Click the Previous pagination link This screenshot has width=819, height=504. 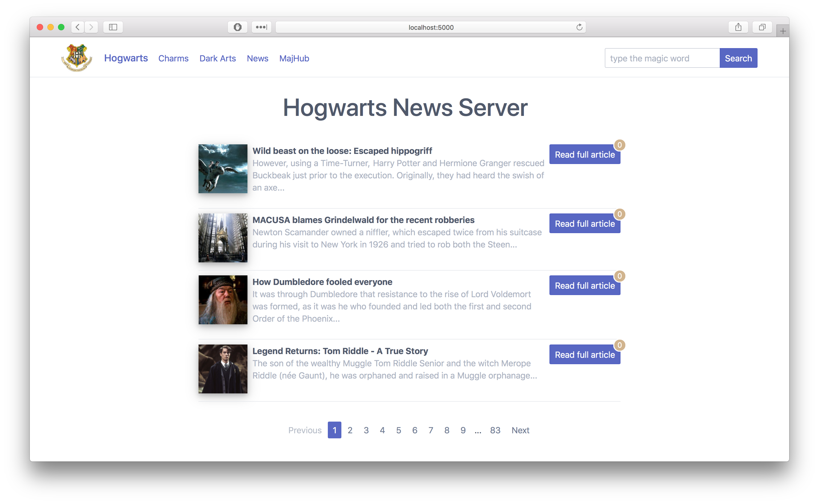[305, 430]
